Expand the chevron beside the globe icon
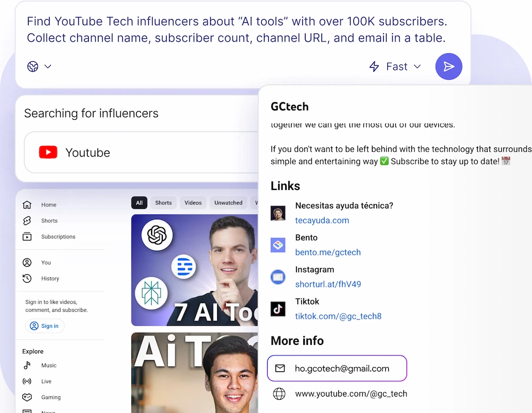The image size is (532, 413). click(48, 67)
